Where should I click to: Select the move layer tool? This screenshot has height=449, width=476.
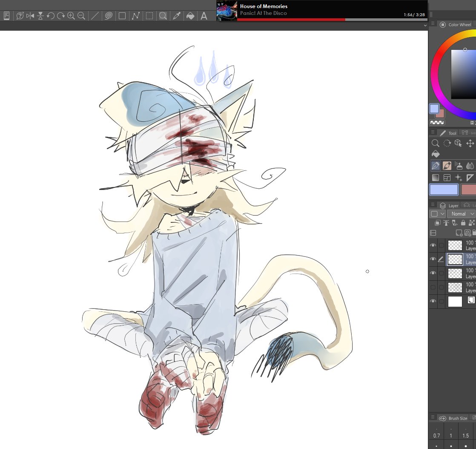point(470,143)
